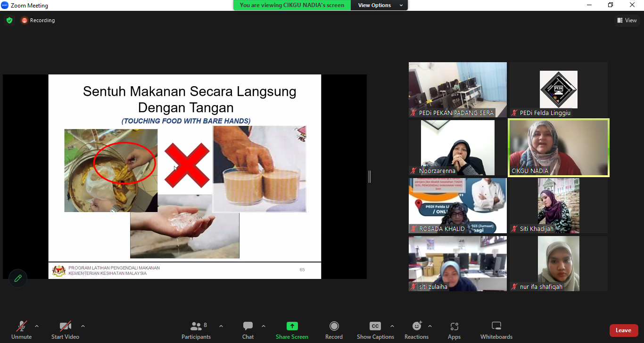Click the divider handle between slide and videos

click(x=370, y=177)
